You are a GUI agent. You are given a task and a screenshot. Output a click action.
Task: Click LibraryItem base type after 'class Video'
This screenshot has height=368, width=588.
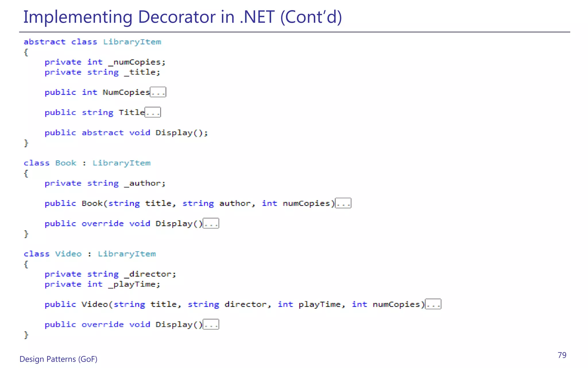127,254
